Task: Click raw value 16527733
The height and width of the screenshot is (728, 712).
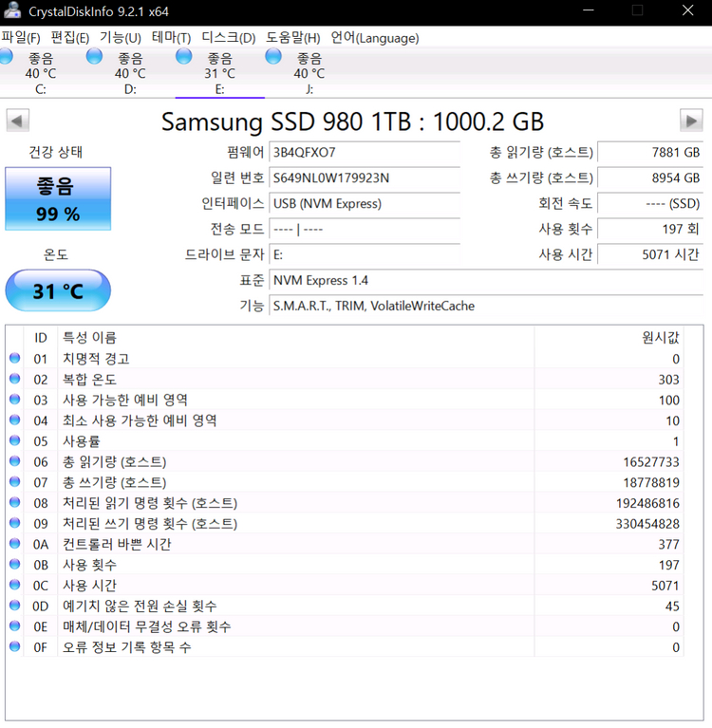Action: [651, 462]
